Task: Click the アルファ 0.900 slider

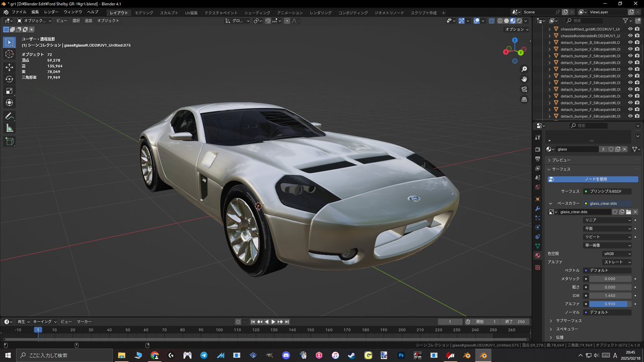Action: pos(610,304)
